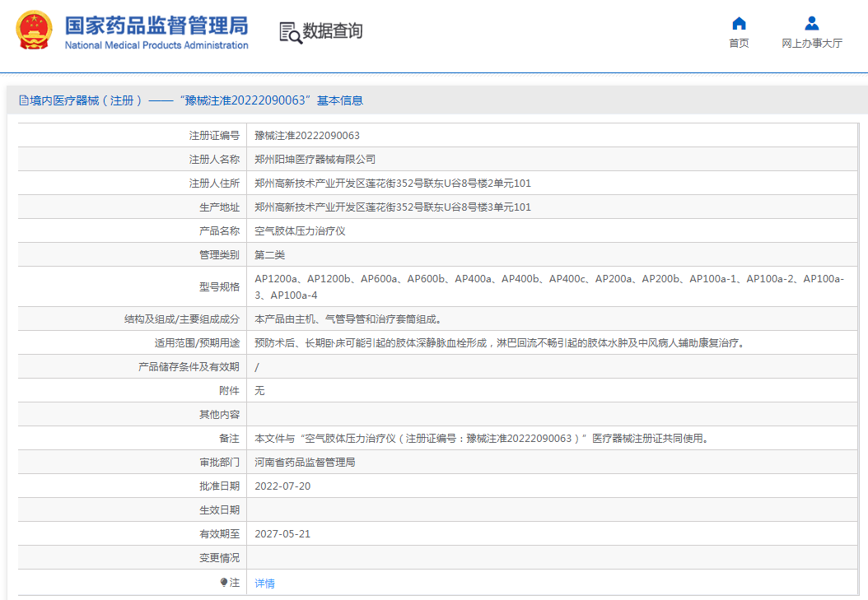The image size is (868, 600).
Task: Click the home house icon
Action: [x=739, y=23]
